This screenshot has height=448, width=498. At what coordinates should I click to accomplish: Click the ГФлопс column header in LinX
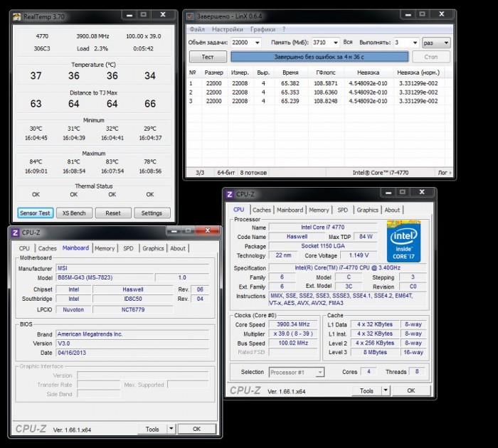[326, 73]
